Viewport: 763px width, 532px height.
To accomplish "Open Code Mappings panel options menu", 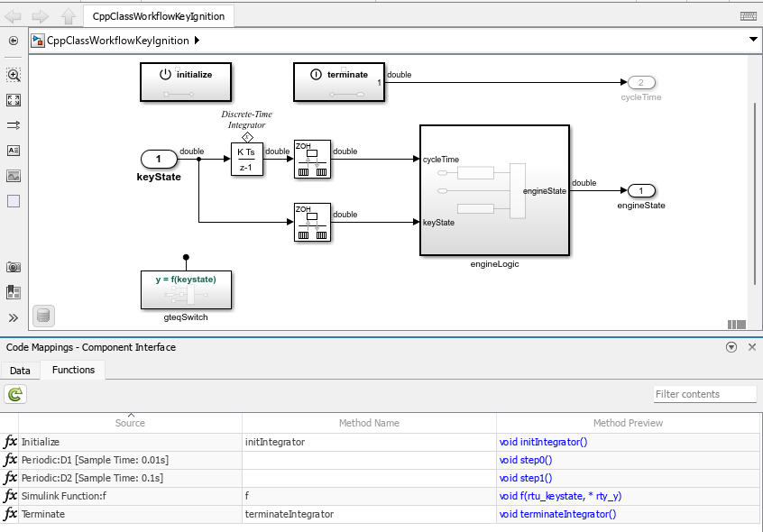I will tap(731, 347).
